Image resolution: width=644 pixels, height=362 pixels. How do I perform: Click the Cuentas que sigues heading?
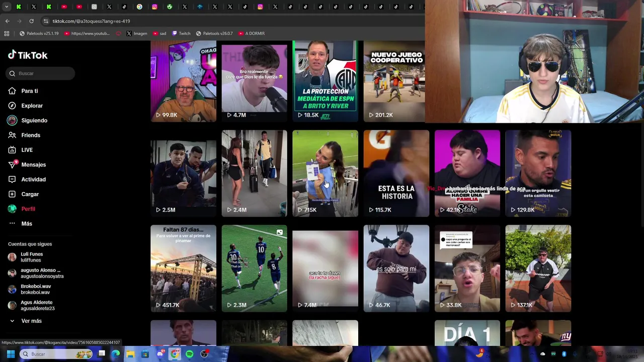tap(30, 244)
